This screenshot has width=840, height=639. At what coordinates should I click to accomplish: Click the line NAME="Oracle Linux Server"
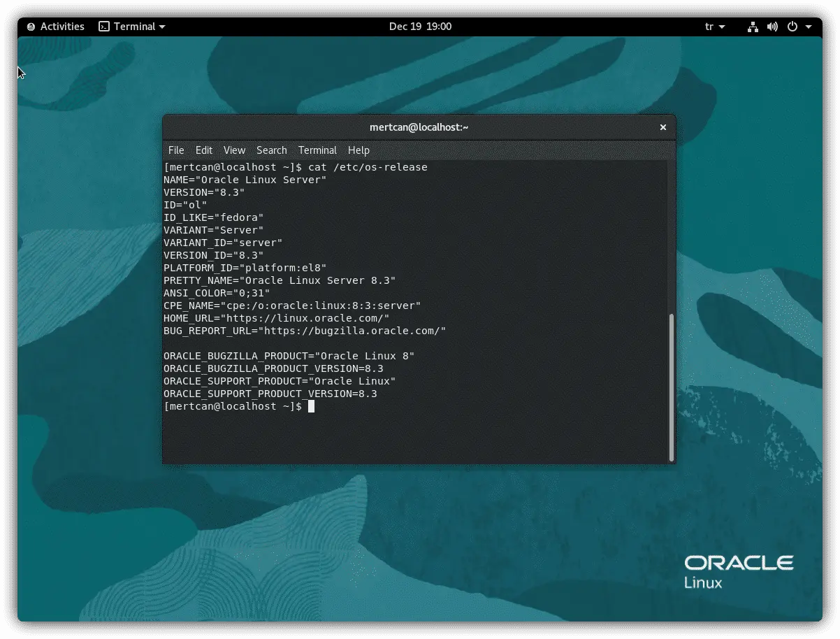coord(245,180)
